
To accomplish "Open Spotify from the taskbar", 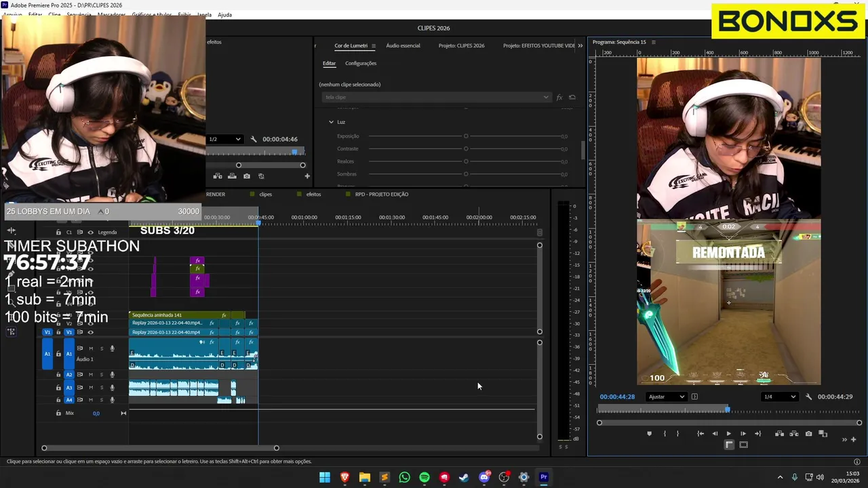I will (425, 477).
